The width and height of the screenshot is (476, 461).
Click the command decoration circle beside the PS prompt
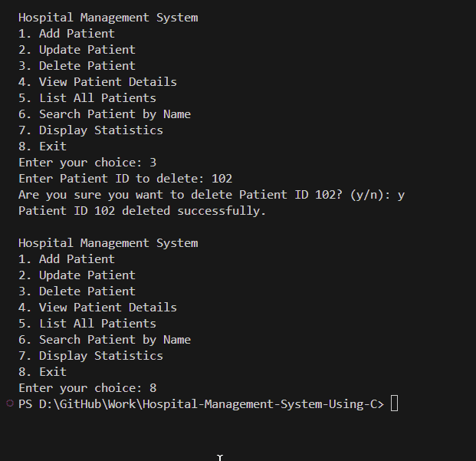[9, 403]
